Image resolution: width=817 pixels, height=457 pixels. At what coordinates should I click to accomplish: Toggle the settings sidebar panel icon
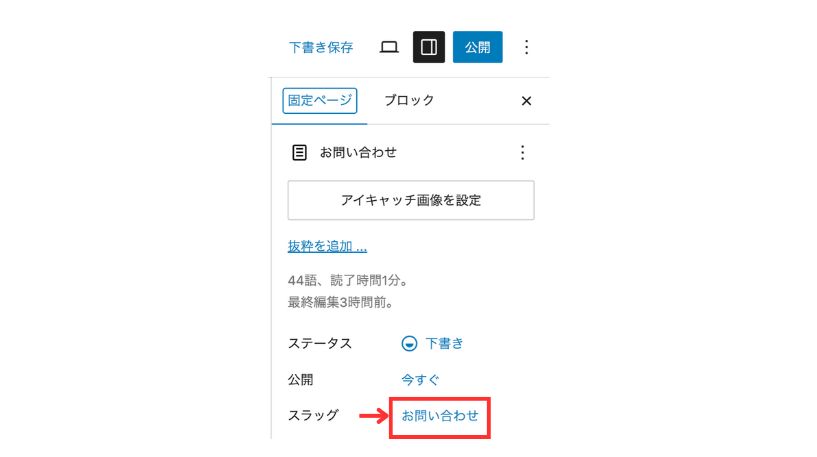point(429,47)
